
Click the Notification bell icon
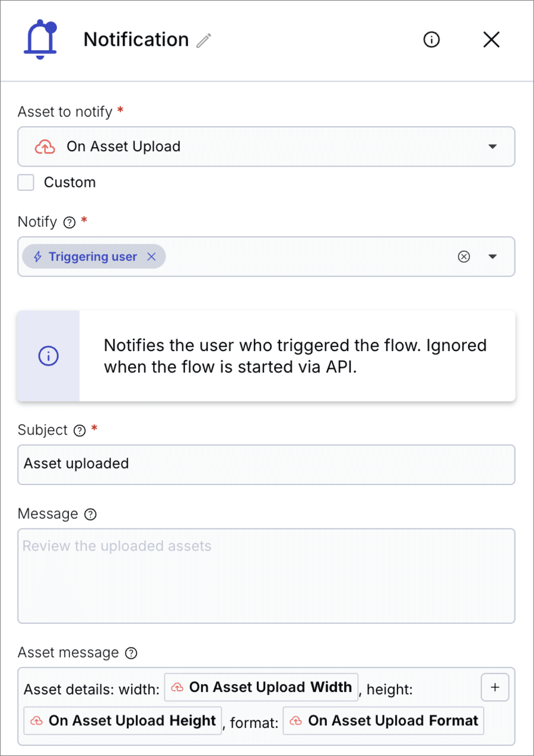point(40,39)
